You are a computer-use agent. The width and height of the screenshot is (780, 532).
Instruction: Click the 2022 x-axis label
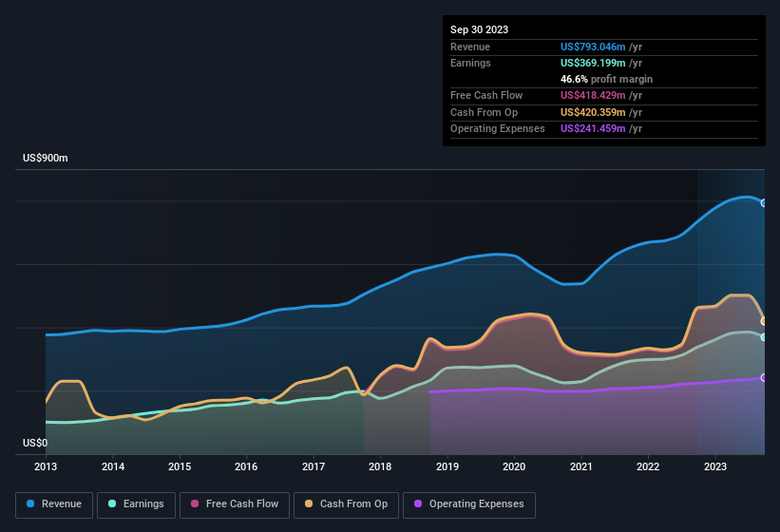coord(648,466)
